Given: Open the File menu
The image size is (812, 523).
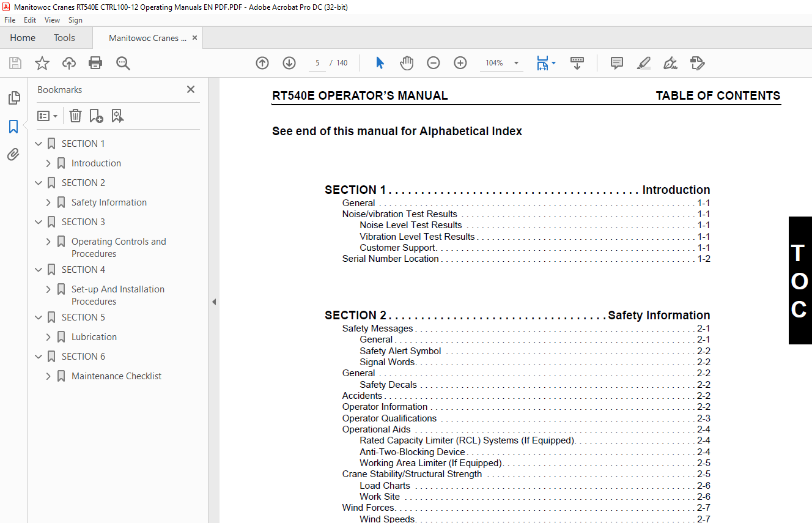Looking at the screenshot, I should (x=10, y=20).
